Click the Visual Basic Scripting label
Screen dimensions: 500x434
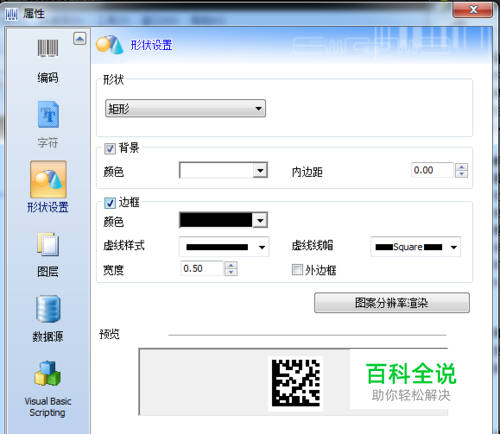(x=48, y=407)
